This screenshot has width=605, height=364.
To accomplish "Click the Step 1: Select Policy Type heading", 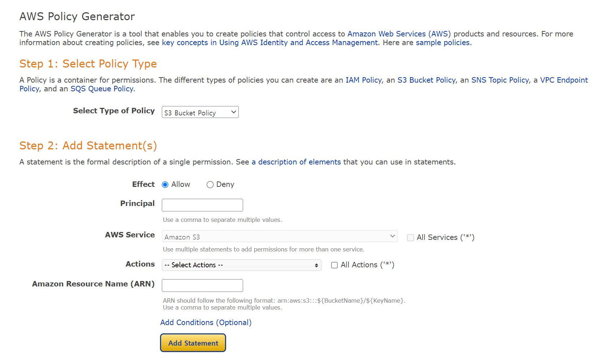I will tap(88, 64).
